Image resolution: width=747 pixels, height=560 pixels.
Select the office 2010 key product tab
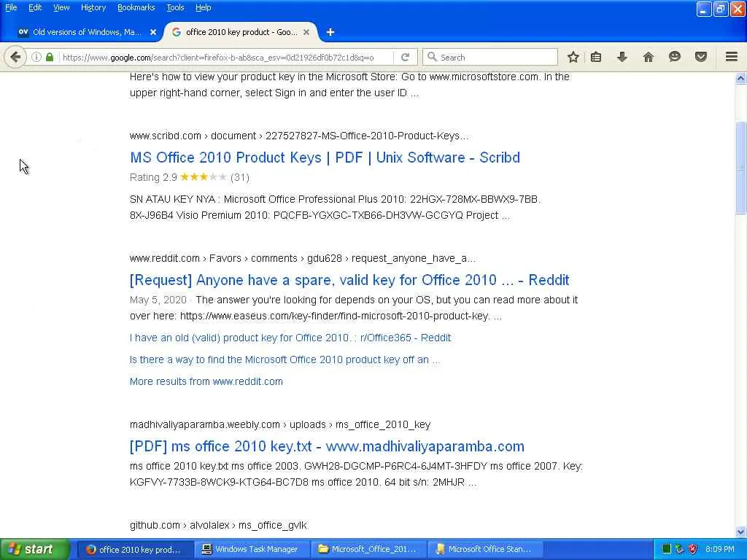pos(241,32)
